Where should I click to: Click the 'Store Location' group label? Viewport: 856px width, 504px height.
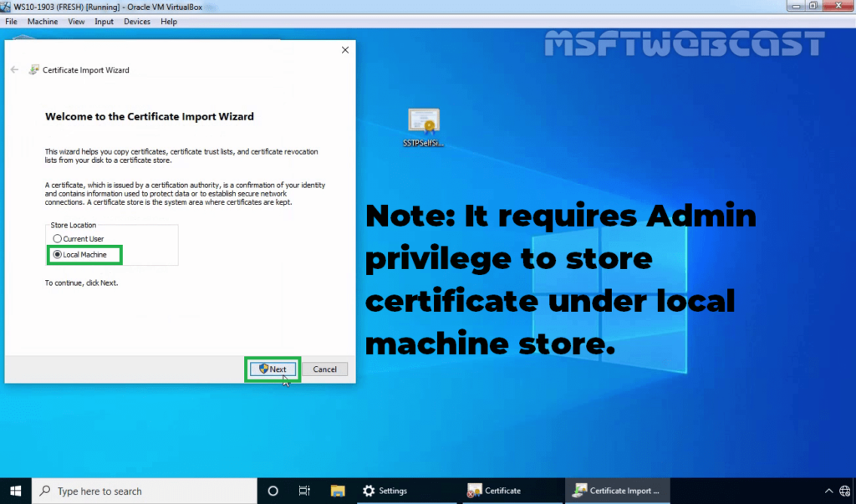[74, 225]
